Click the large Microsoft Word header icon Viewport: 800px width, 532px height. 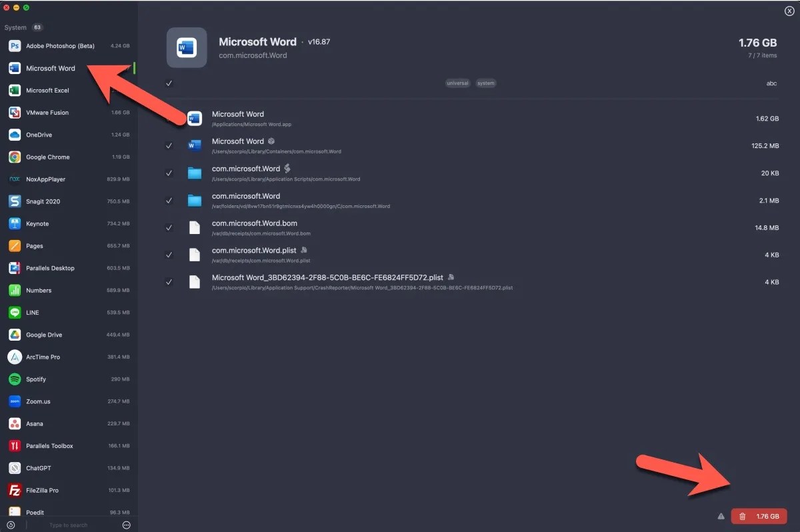[186, 47]
